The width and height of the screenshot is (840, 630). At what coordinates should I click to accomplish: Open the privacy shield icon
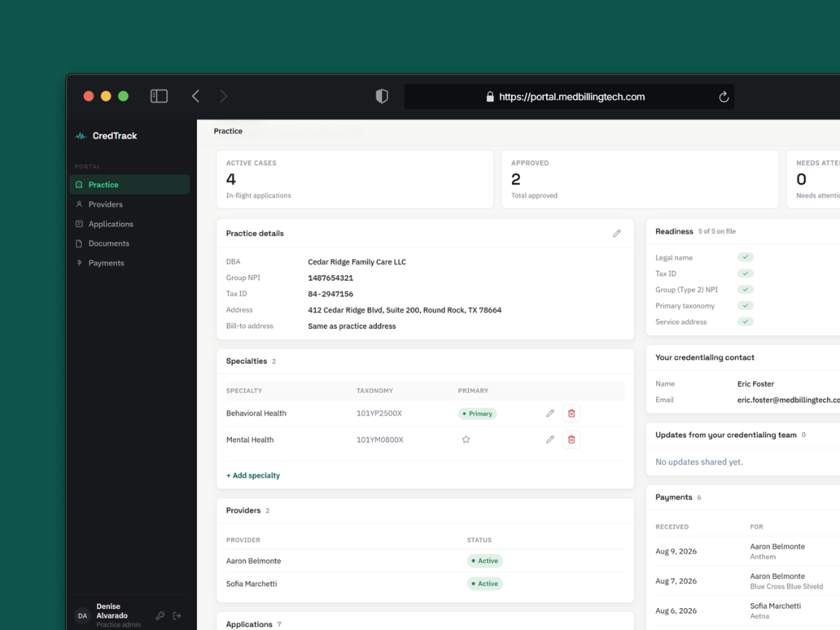[381, 96]
